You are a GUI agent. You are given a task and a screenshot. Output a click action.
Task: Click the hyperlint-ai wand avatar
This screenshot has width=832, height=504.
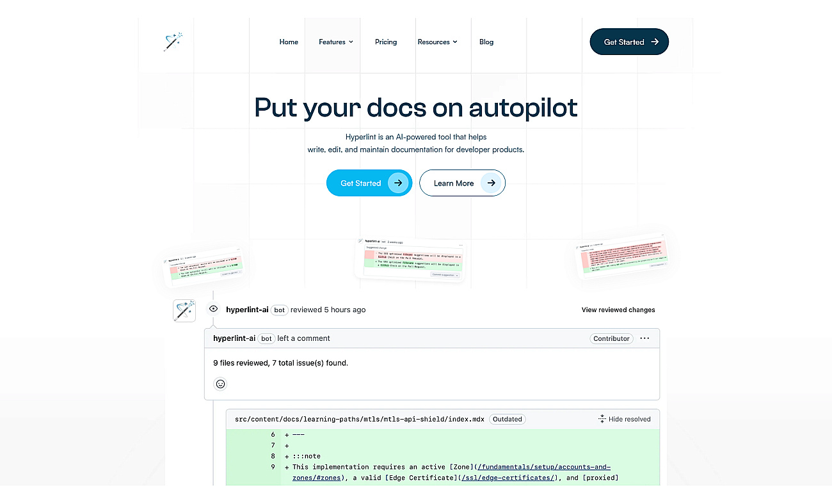184,311
